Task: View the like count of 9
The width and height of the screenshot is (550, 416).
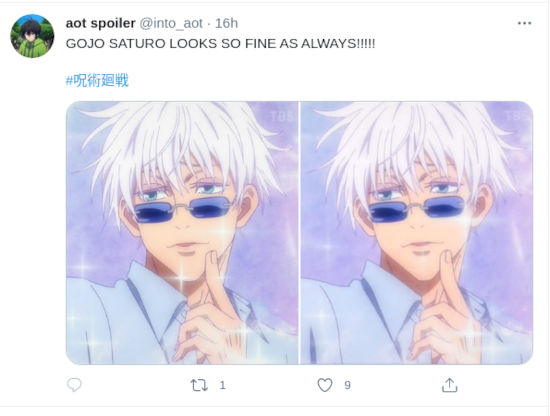Action: pyautogui.click(x=347, y=385)
